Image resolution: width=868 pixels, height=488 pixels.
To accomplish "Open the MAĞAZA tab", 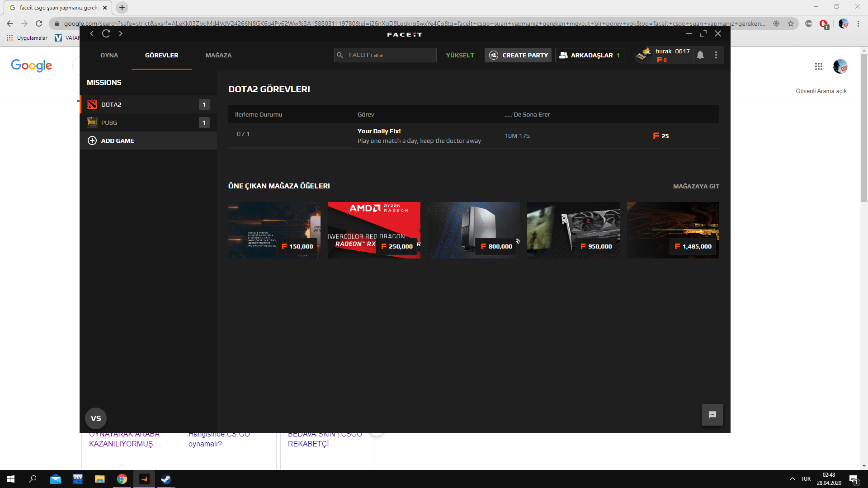I will (x=218, y=55).
